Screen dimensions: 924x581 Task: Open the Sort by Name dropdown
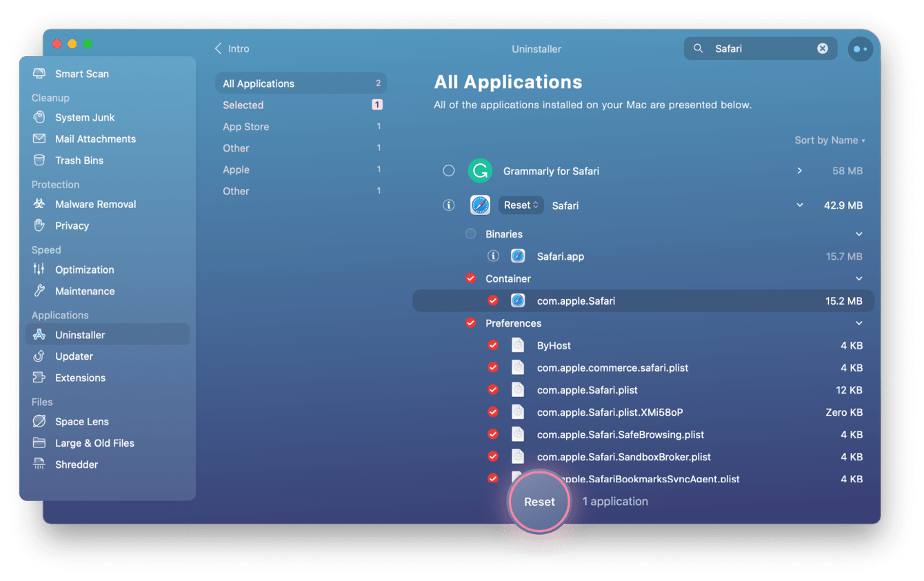(x=829, y=141)
